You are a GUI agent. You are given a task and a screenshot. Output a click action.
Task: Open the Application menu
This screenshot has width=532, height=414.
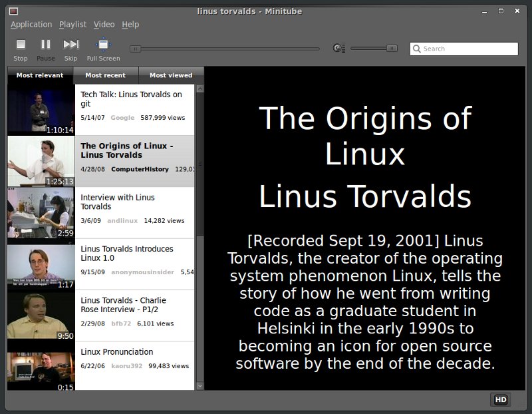(31, 25)
